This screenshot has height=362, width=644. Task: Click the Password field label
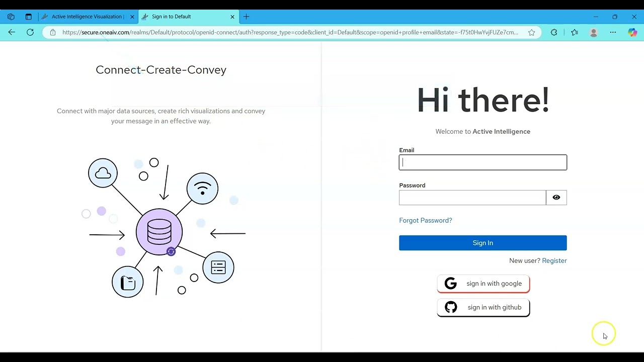coord(412,185)
